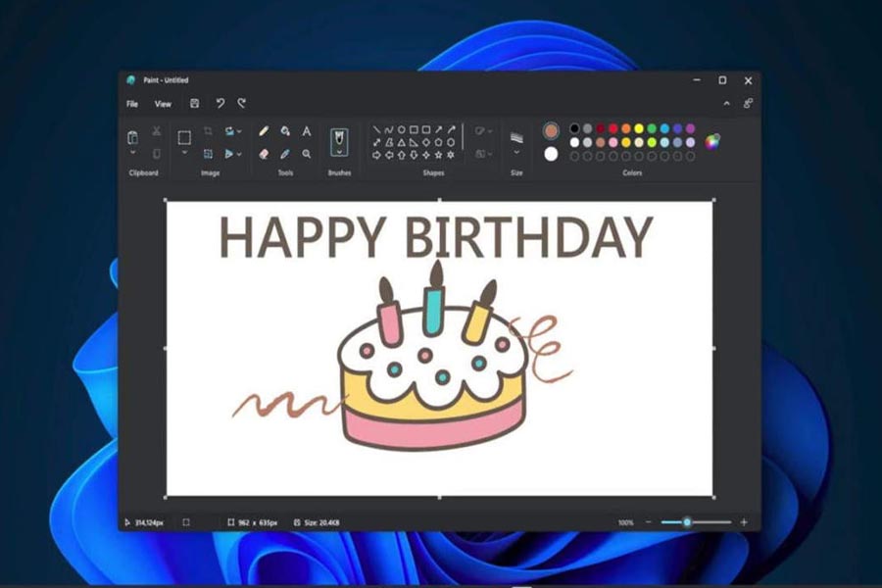Pick the bright red color swatch
Screen dimensions: 882x588
click(613, 128)
